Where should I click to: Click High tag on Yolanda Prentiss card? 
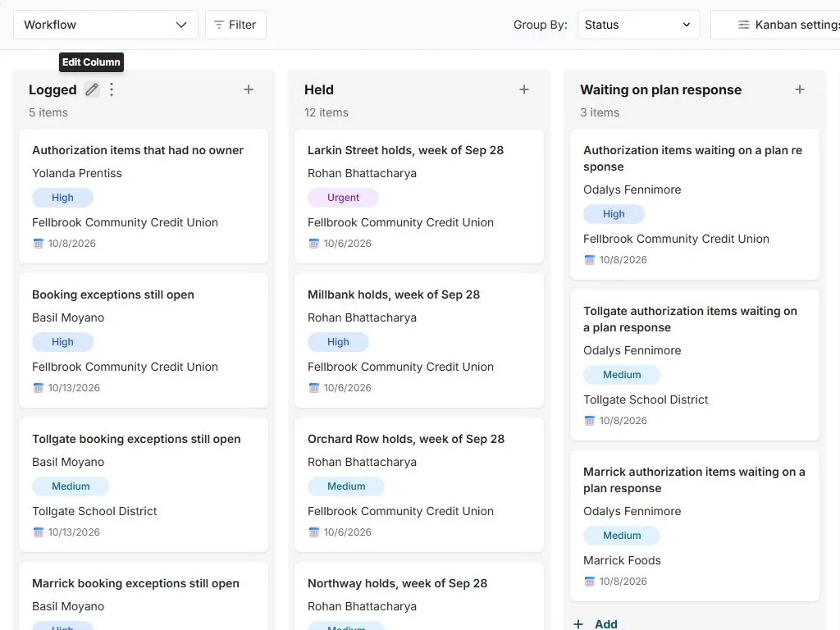coord(62,198)
